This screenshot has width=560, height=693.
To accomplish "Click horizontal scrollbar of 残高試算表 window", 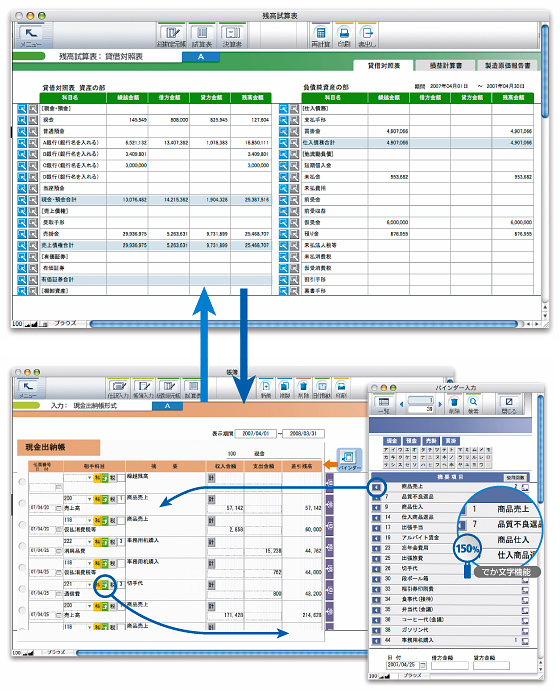I will coord(305,324).
